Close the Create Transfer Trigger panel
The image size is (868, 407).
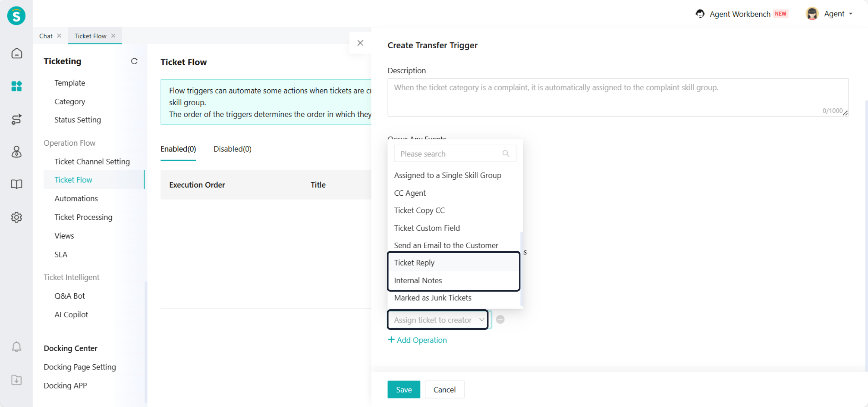360,43
